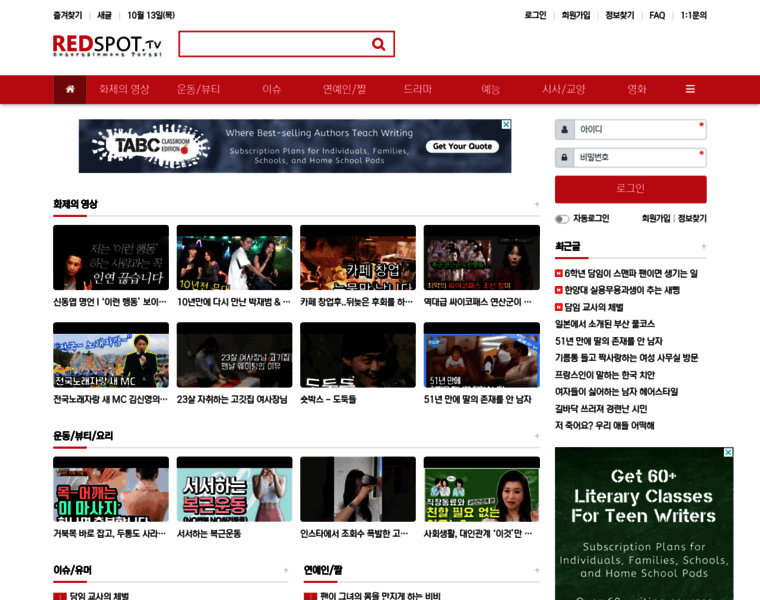Toggle the 자동로그인 switch
Screen dimensions: 760x600
pos(562,219)
